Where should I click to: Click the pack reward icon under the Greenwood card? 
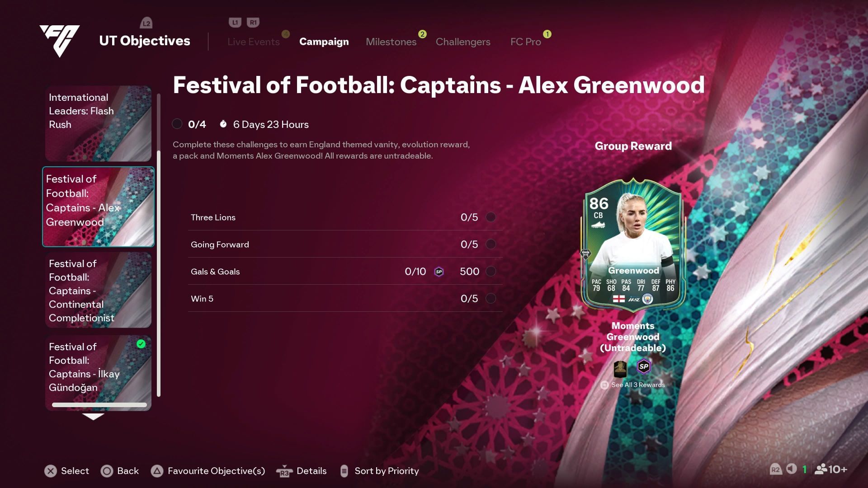(619, 370)
